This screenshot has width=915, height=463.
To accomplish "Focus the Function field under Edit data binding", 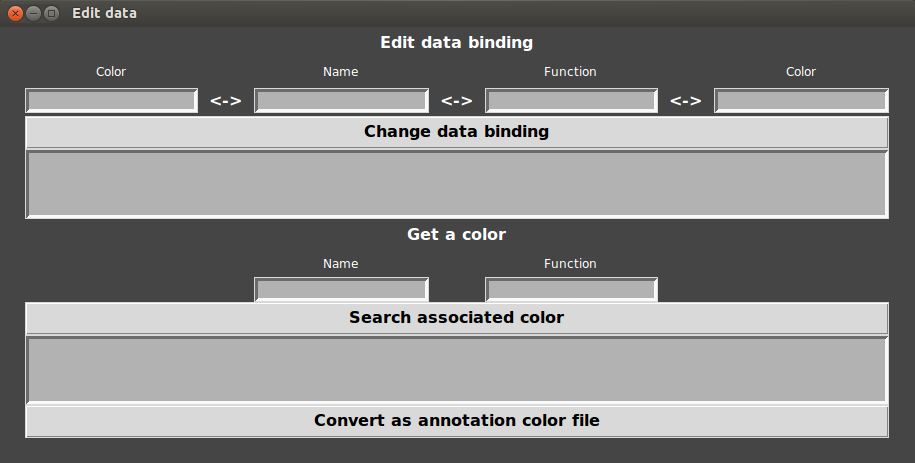I will point(571,101).
